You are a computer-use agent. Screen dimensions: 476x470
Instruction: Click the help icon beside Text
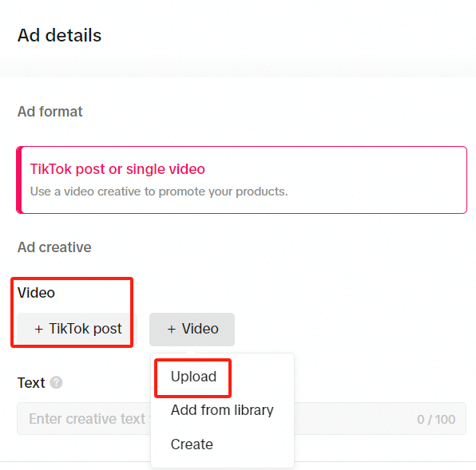pos(56,382)
